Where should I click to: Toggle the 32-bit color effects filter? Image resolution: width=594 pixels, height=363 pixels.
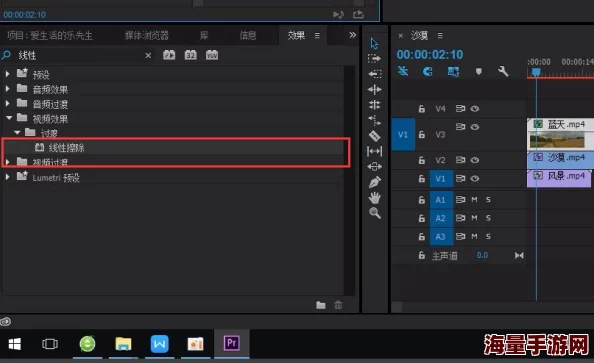[190, 55]
